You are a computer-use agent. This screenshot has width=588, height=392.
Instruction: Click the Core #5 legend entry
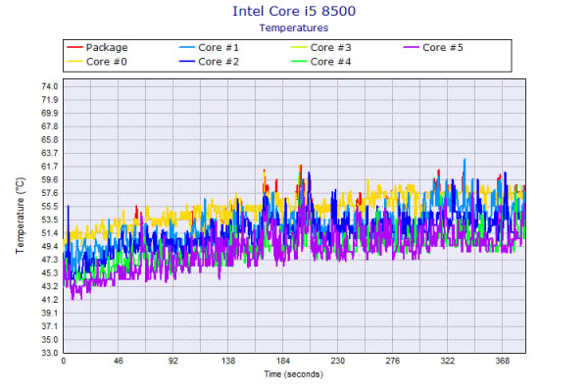tap(433, 48)
